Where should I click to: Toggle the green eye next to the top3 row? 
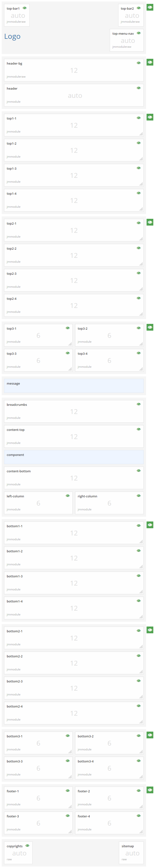coord(150,327)
